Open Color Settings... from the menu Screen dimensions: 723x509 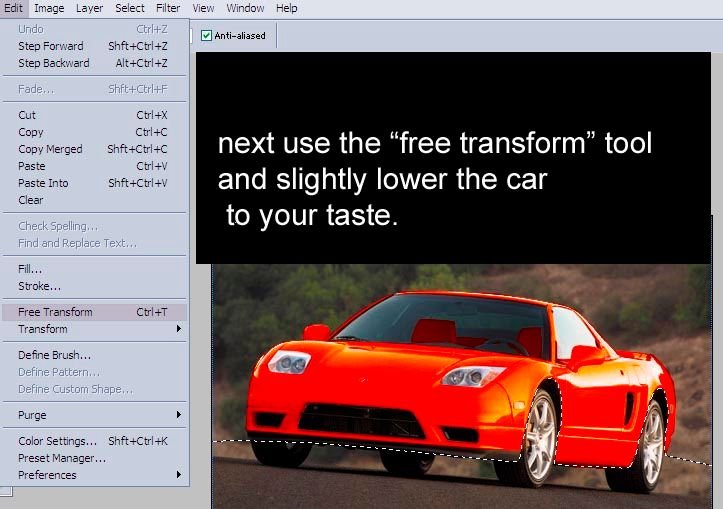click(x=95, y=441)
